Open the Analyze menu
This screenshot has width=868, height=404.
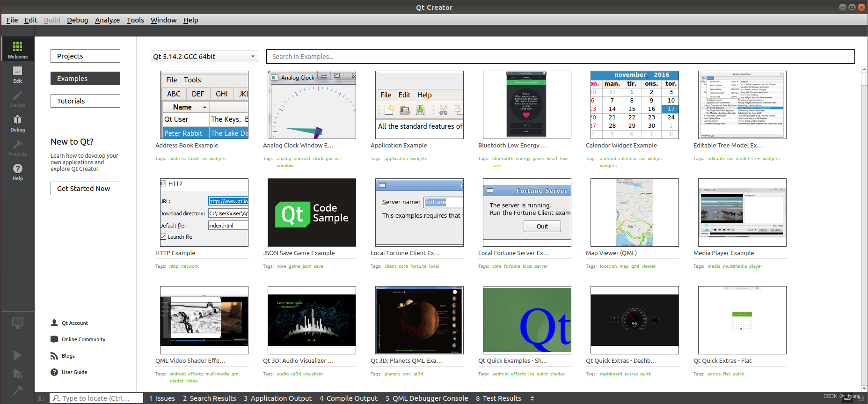coord(107,20)
